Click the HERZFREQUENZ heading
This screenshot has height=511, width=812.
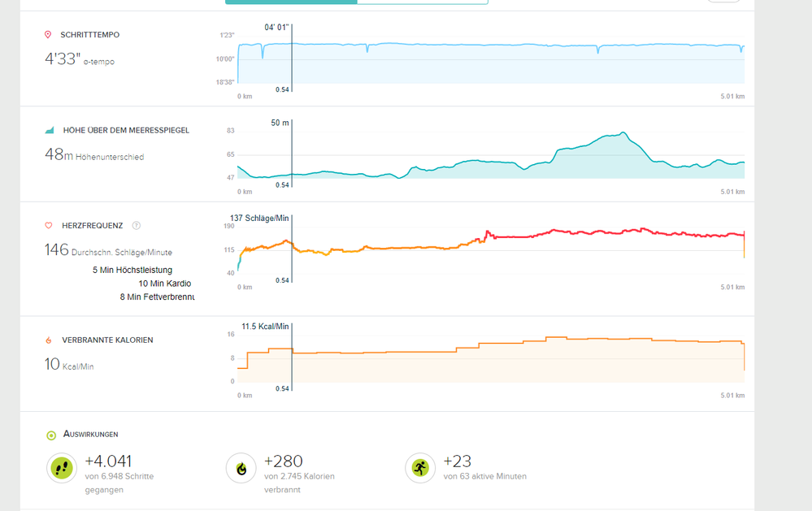click(92, 225)
